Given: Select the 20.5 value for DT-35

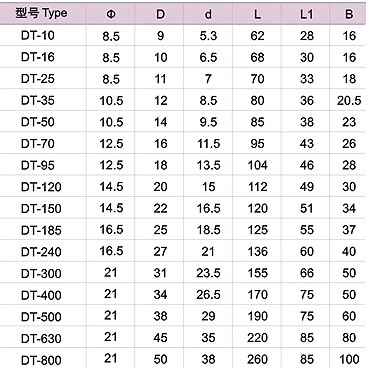Looking at the screenshot, I should pos(349,100).
